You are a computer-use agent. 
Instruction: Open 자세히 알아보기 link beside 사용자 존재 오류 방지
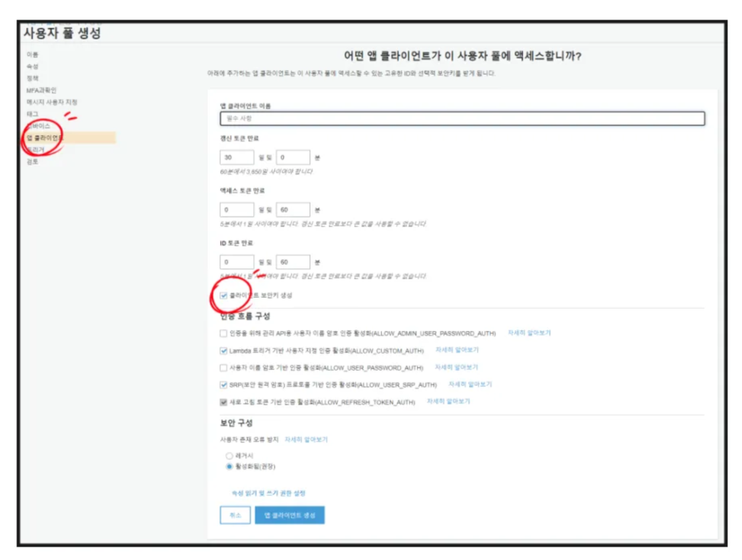coord(306,440)
